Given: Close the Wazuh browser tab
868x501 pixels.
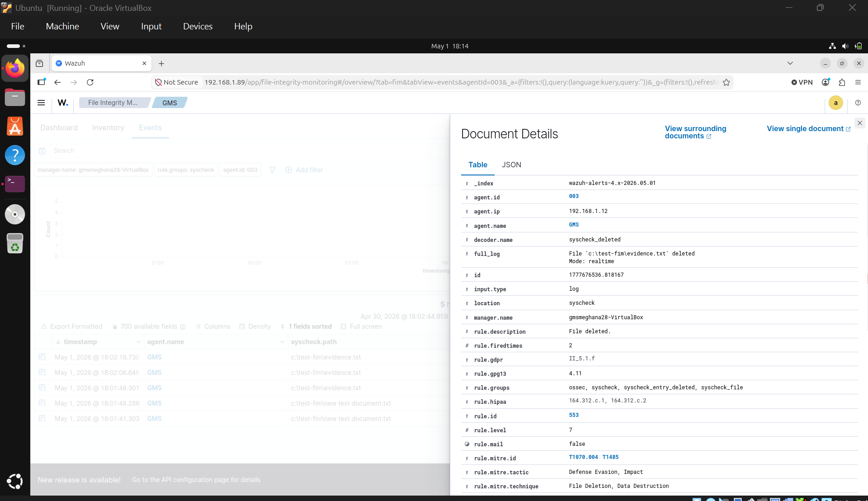Looking at the screenshot, I should pyautogui.click(x=144, y=63).
